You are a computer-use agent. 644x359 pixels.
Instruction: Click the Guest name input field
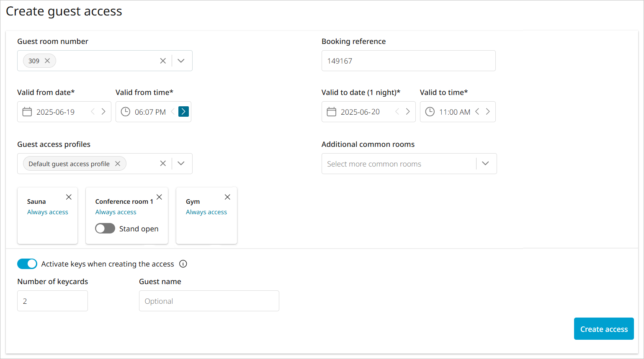(209, 301)
